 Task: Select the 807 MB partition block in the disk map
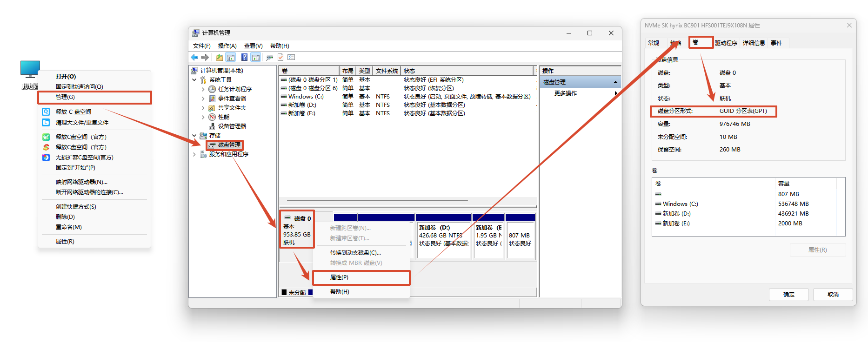(x=521, y=237)
